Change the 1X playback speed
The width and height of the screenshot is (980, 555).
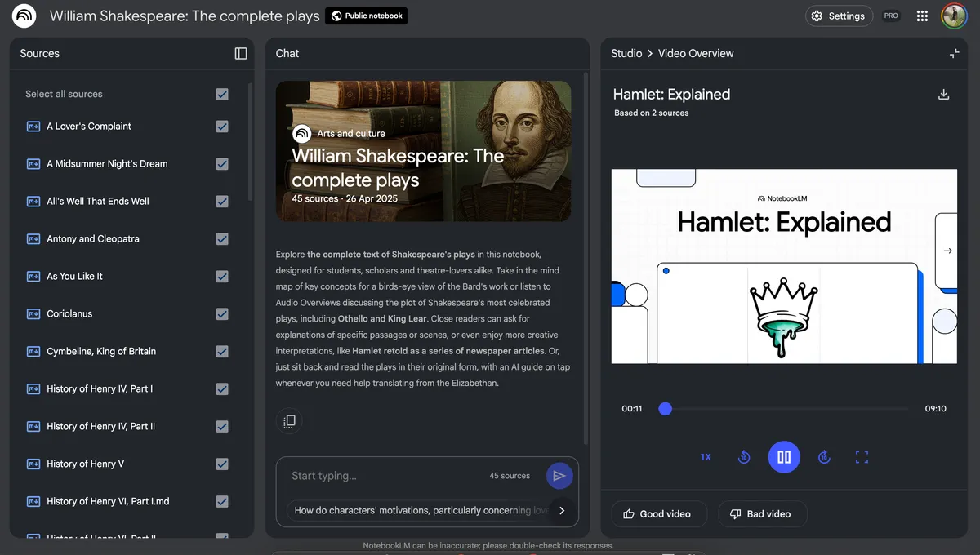pos(706,457)
